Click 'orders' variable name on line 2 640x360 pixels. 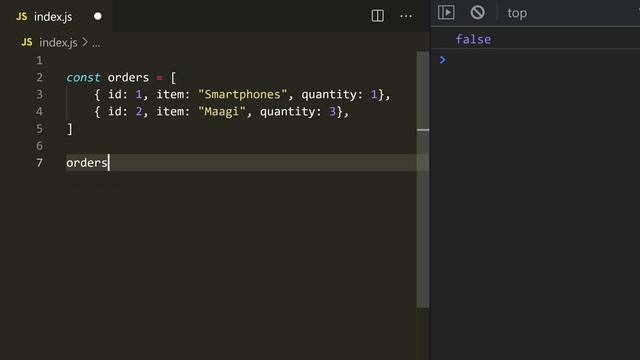click(x=128, y=78)
